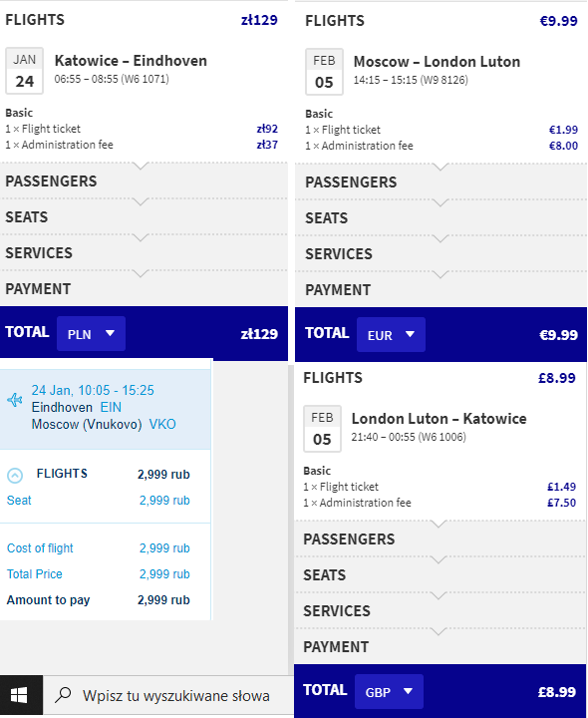Click the VKO airport code link
This screenshot has height=718, width=588.
pos(162,424)
